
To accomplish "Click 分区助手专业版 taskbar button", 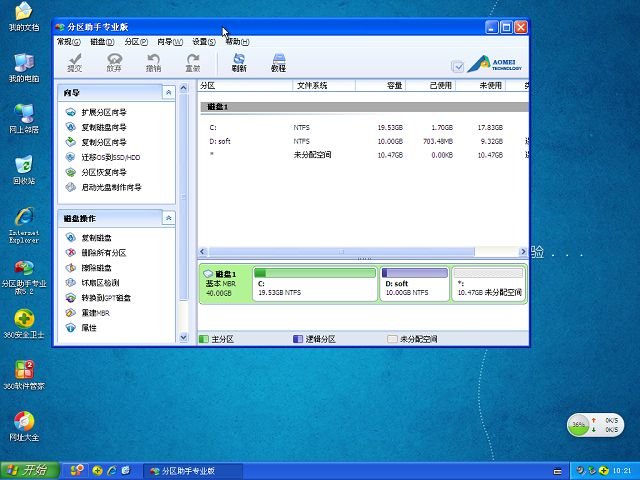I will (x=193, y=471).
